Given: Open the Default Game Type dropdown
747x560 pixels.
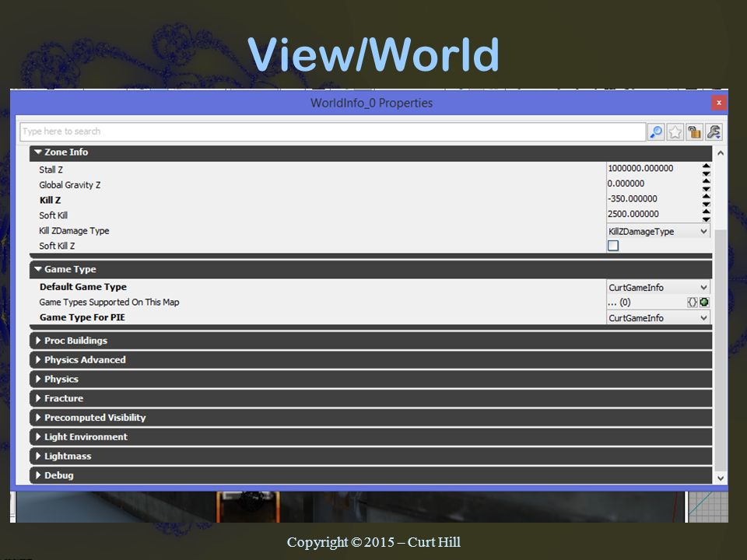Looking at the screenshot, I should click(658, 287).
